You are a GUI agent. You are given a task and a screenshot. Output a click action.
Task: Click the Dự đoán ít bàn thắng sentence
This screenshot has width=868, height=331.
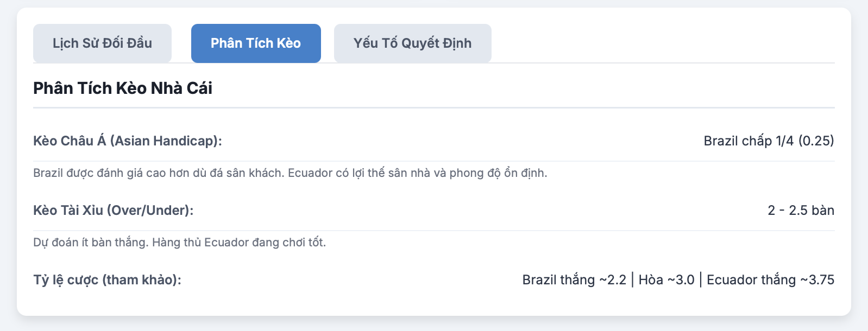coord(91,243)
